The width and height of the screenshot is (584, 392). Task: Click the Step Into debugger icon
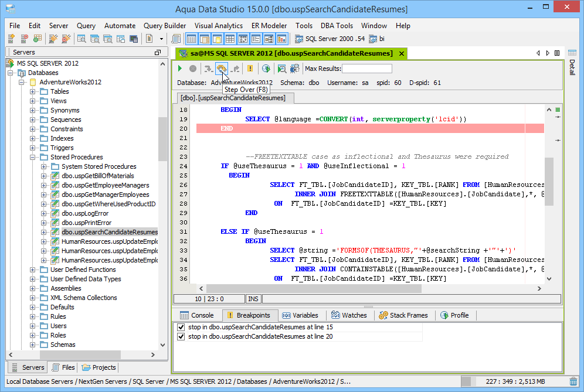[208, 69]
